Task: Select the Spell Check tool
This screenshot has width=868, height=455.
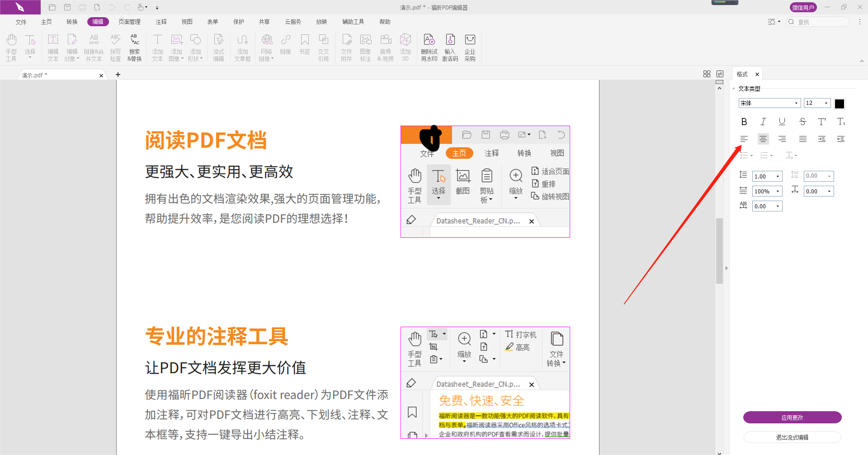Action: pos(115,47)
